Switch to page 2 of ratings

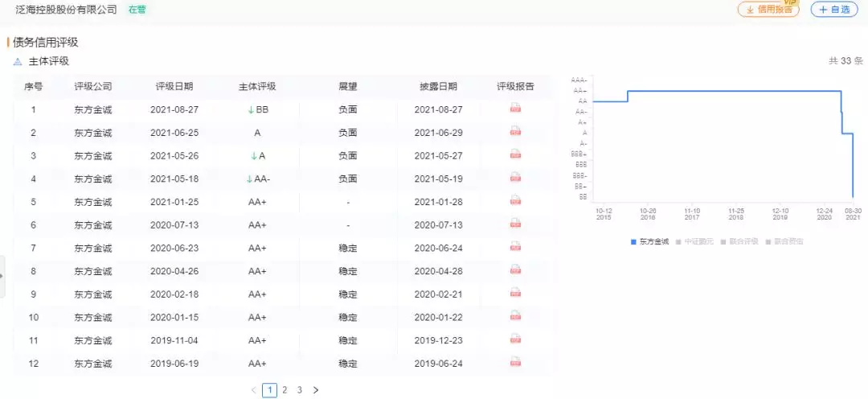(x=285, y=390)
